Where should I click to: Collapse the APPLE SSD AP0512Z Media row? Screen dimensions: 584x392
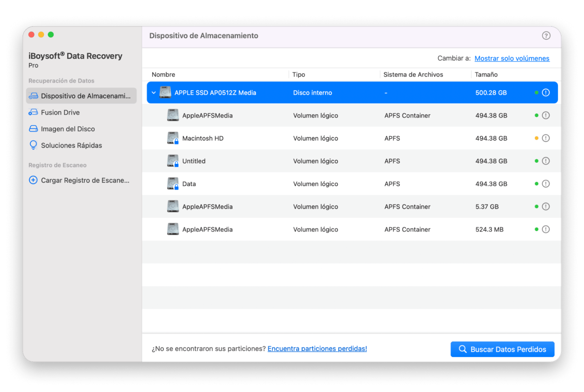pyautogui.click(x=153, y=92)
